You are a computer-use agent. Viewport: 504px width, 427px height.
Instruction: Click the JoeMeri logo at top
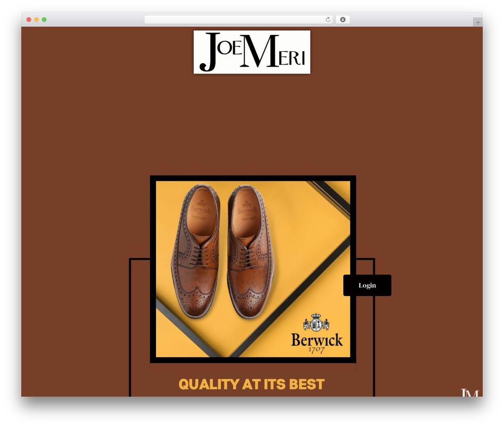[x=252, y=52]
